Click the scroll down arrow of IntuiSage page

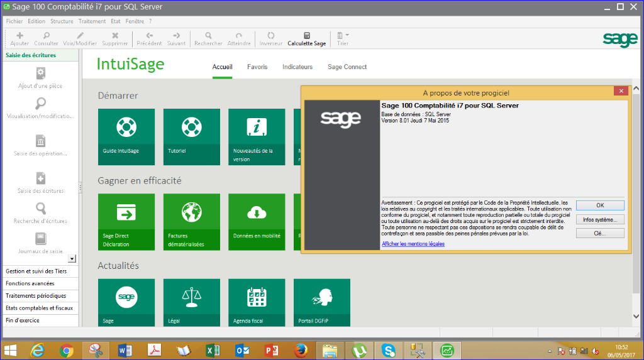(636, 317)
